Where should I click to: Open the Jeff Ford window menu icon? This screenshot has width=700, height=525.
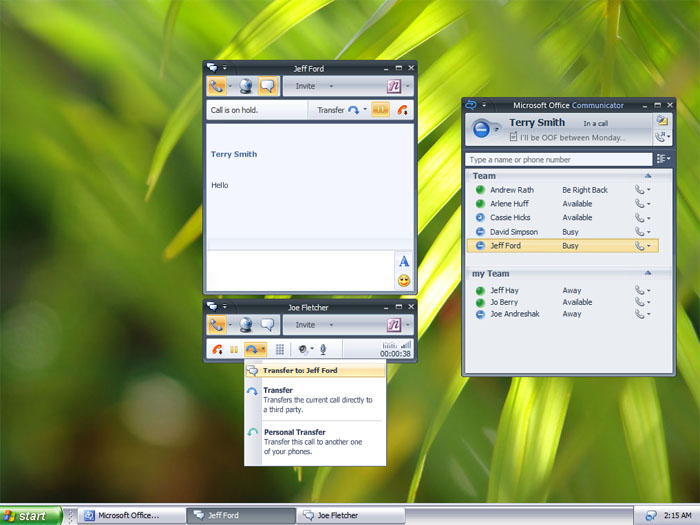(212, 68)
